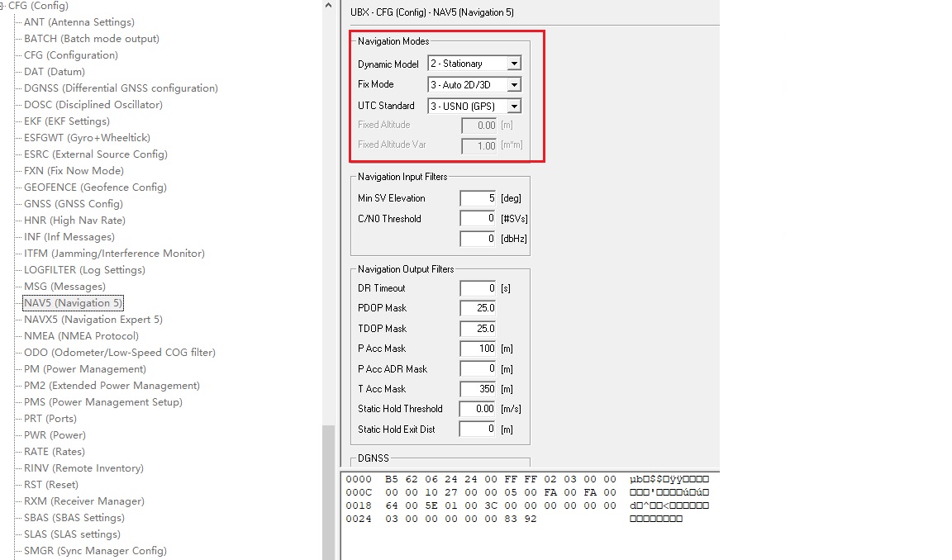This screenshot has width=952, height=560.
Task: Click the Static Hold Threshold field
Action: pyautogui.click(x=475, y=408)
